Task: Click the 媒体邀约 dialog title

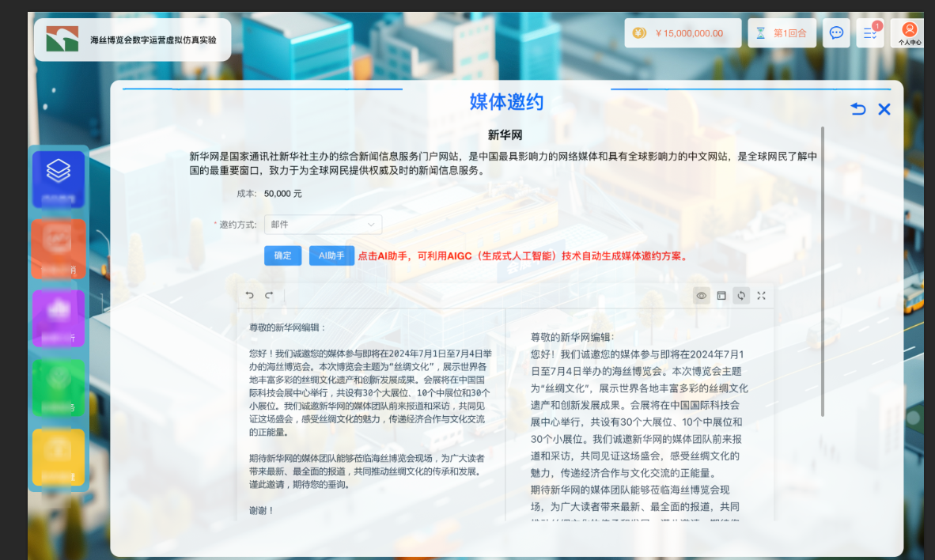Action: [x=506, y=102]
